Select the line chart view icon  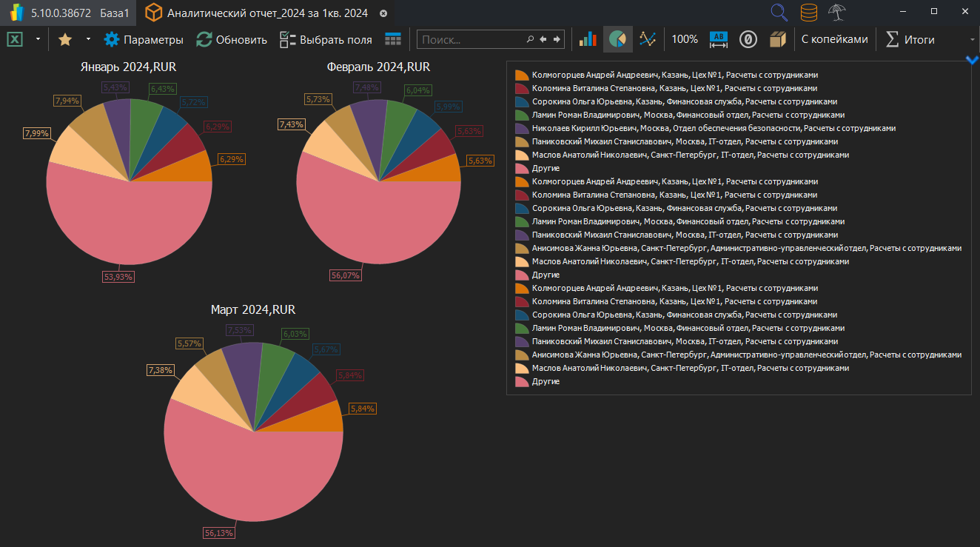click(648, 39)
